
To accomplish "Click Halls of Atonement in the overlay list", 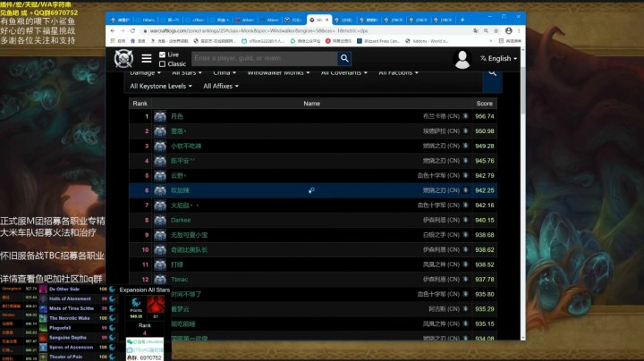I will tap(70, 298).
